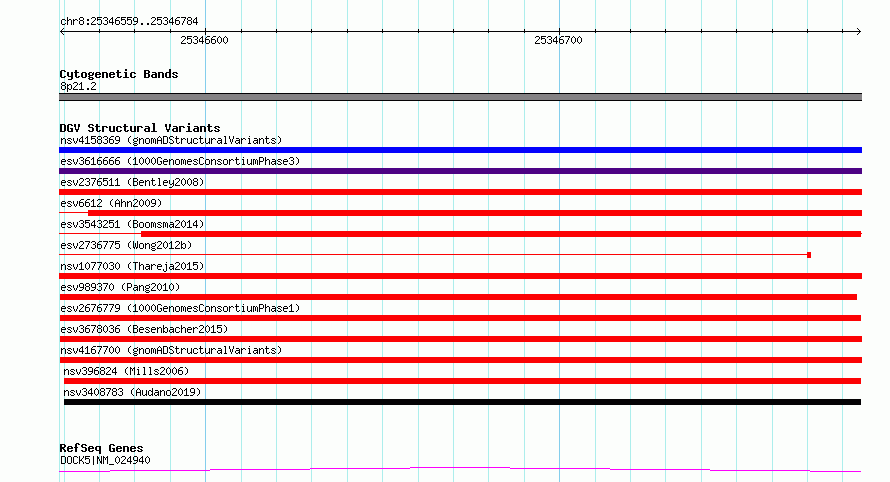This screenshot has height=482, width=890.
Task: Select the red esv6612 variant bar
Action: (x=475, y=213)
